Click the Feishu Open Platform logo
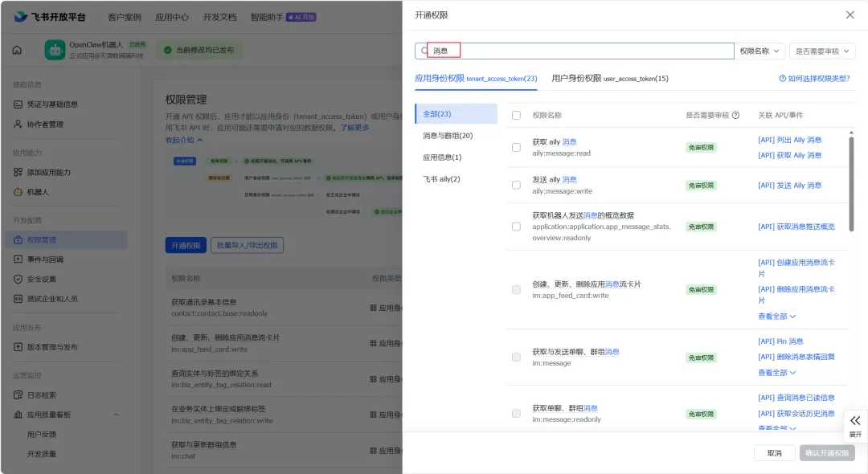 50,17
